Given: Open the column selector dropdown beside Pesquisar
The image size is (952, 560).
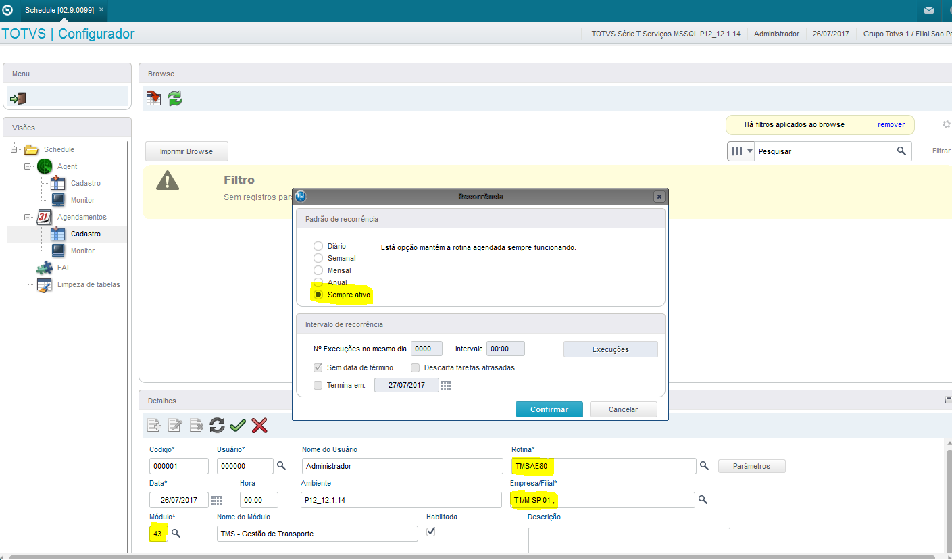Looking at the screenshot, I should [x=741, y=151].
